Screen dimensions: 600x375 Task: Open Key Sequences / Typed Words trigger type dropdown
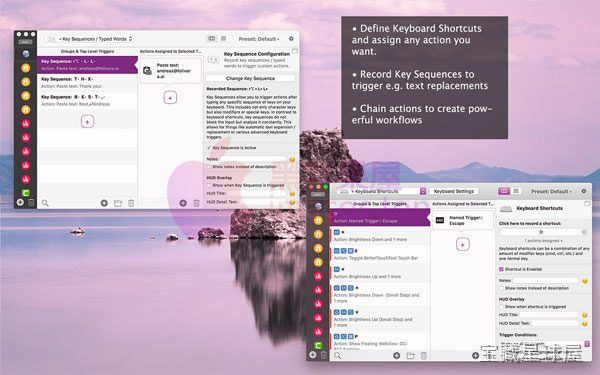[89, 39]
